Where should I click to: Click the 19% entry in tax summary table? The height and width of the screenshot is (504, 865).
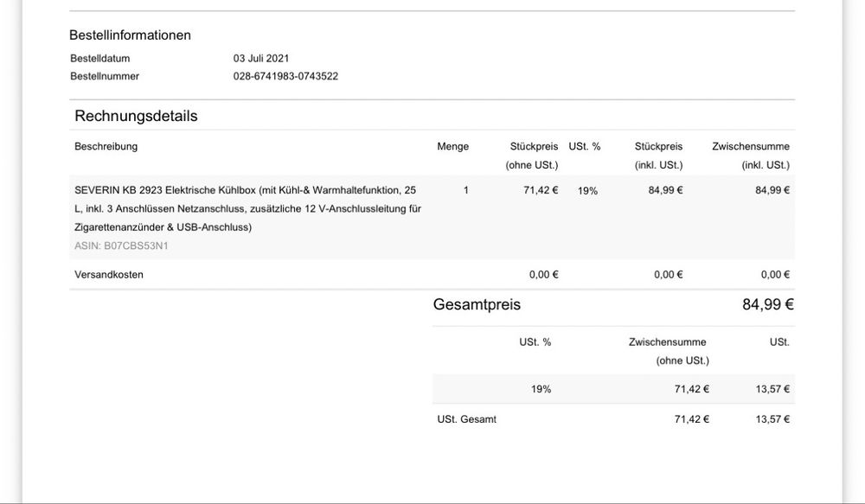click(541, 389)
